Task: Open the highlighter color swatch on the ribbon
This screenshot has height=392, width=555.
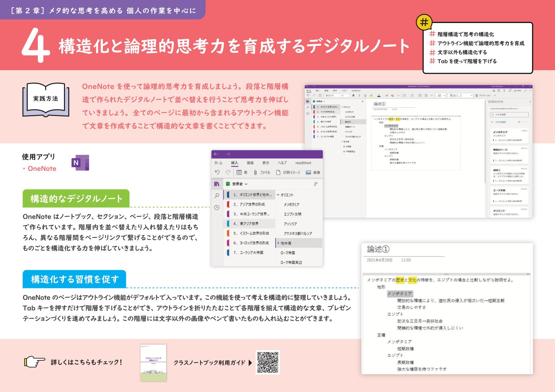Action: click(371, 96)
